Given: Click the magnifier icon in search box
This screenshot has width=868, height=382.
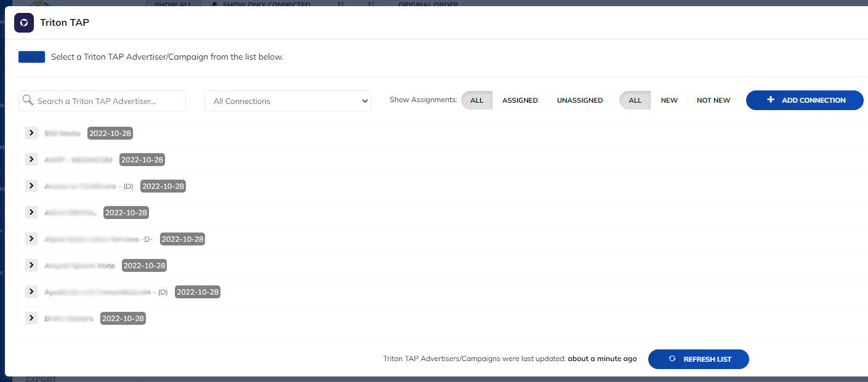Looking at the screenshot, I should coord(28,100).
